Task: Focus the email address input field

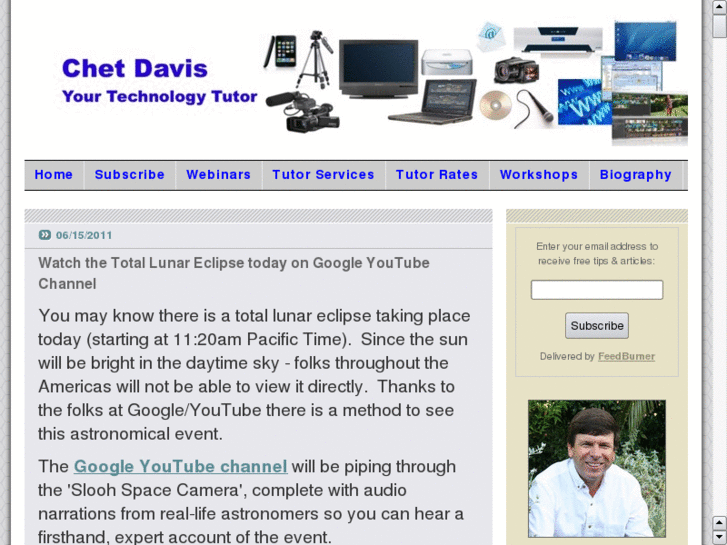Action: (x=597, y=290)
